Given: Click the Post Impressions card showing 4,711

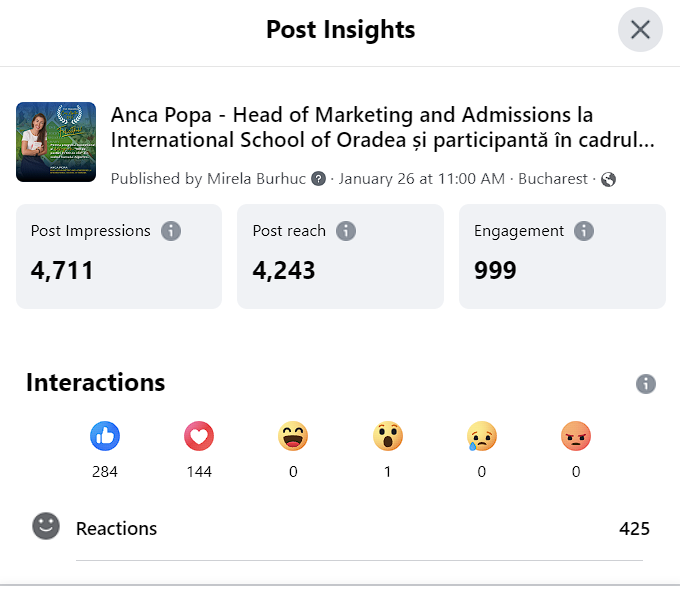Looking at the screenshot, I should pyautogui.click(x=119, y=257).
